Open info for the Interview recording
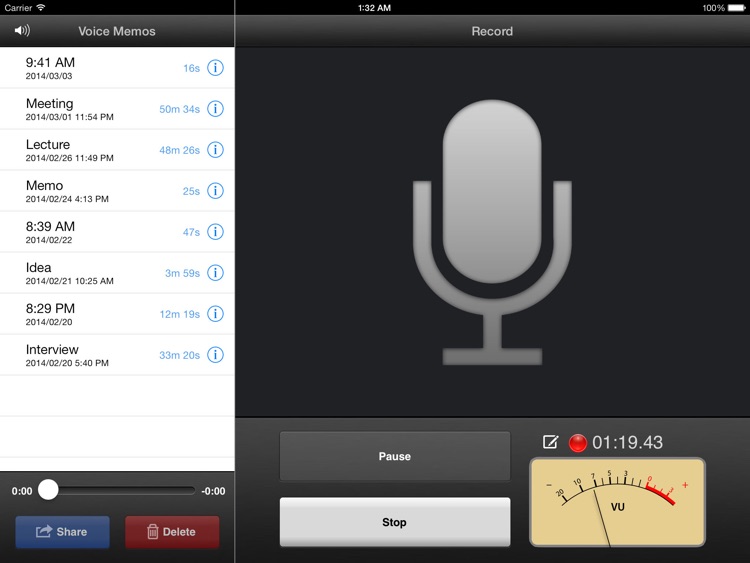Image resolution: width=750 pixels, height=563 pixels. click(x=215, y=355)
